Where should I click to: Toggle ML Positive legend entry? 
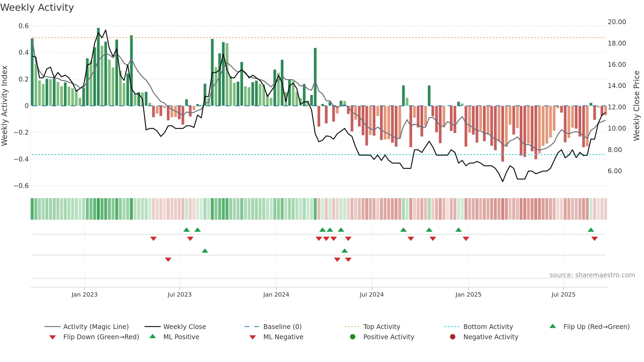(174, 337)
